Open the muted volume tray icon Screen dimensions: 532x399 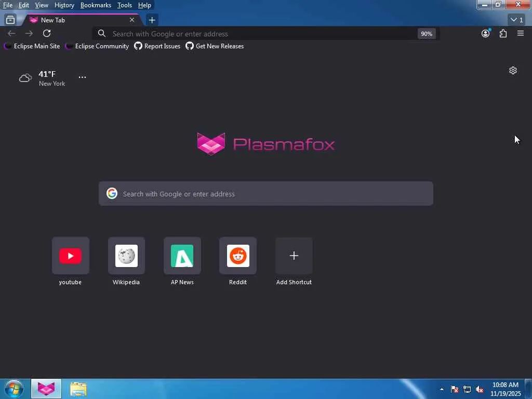480,389
